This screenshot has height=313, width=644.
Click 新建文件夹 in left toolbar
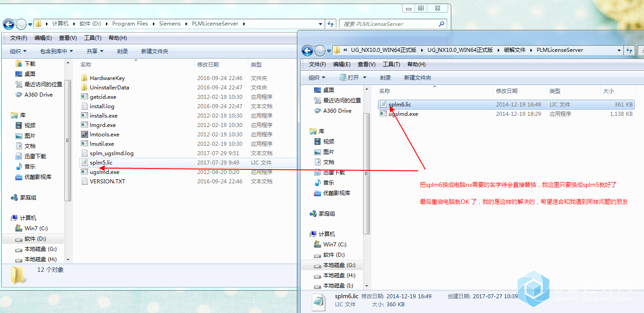(155, 51)
